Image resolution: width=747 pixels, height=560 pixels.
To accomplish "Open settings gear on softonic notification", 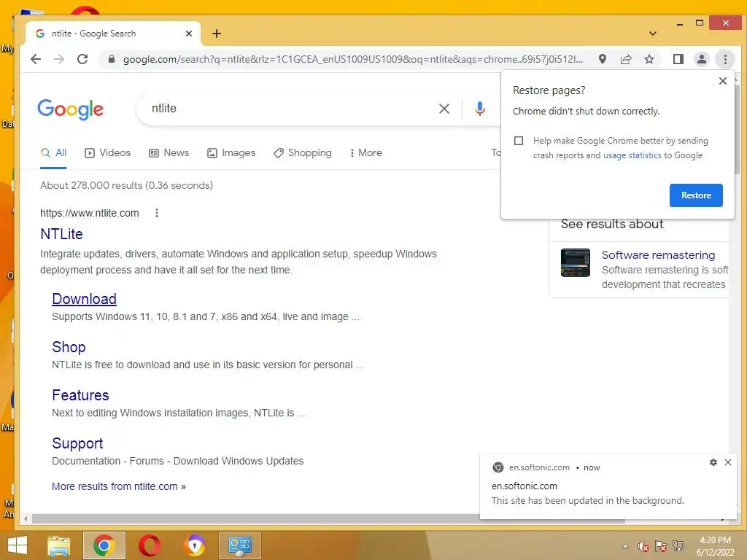I will (713, 462).
